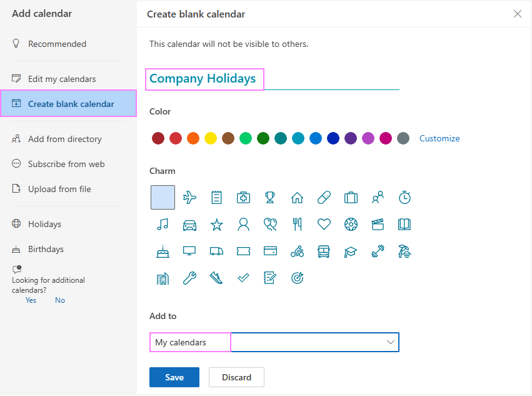Choose the open book charm
This screenshot has height=396, width=532.
(404, 224)
